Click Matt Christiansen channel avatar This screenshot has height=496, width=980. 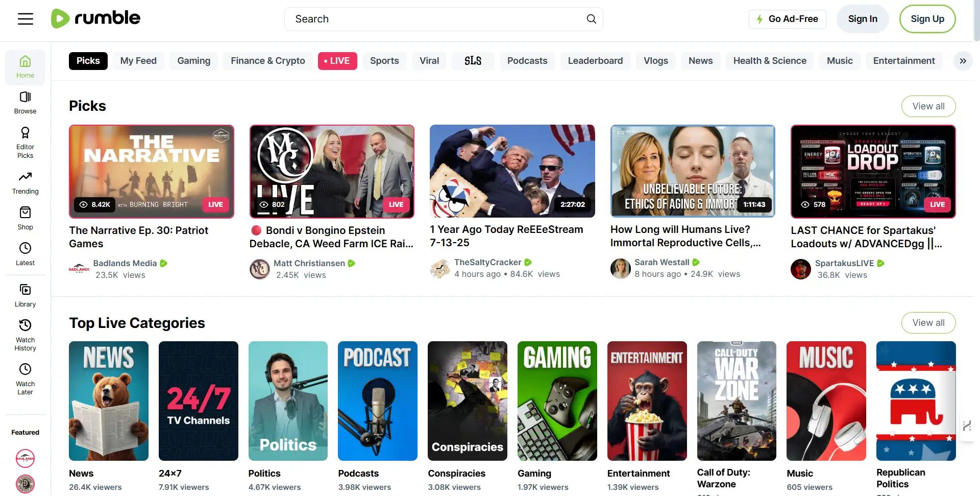259,269
